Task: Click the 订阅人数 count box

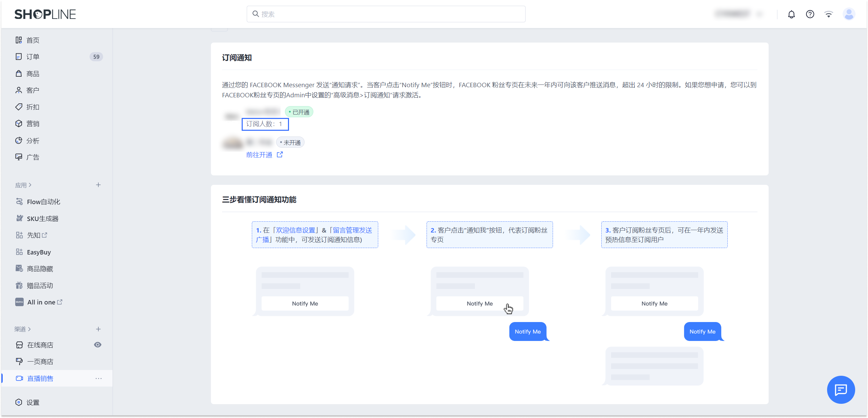Action: [x=265, y=124]
